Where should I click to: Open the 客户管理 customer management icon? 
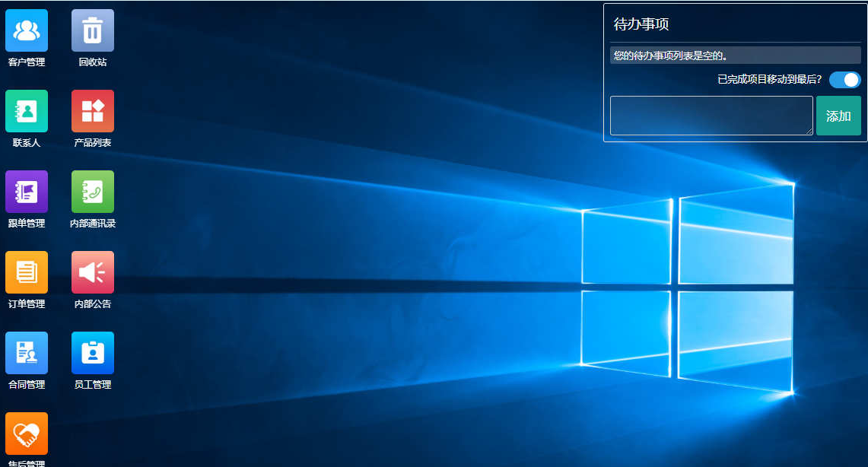(x=27, y=30)
